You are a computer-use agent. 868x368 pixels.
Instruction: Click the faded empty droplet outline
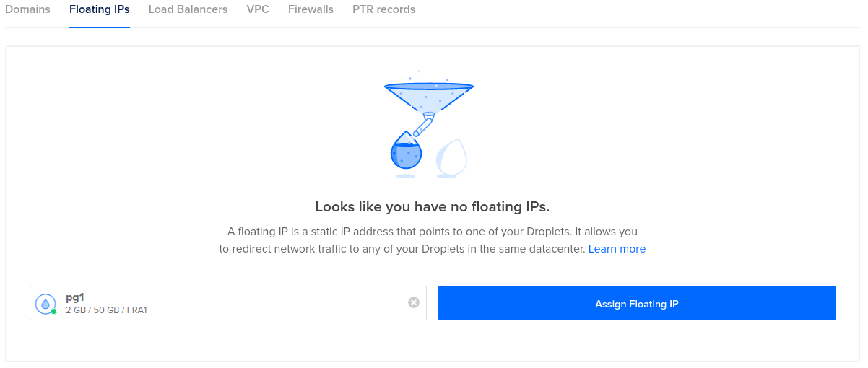451,157
